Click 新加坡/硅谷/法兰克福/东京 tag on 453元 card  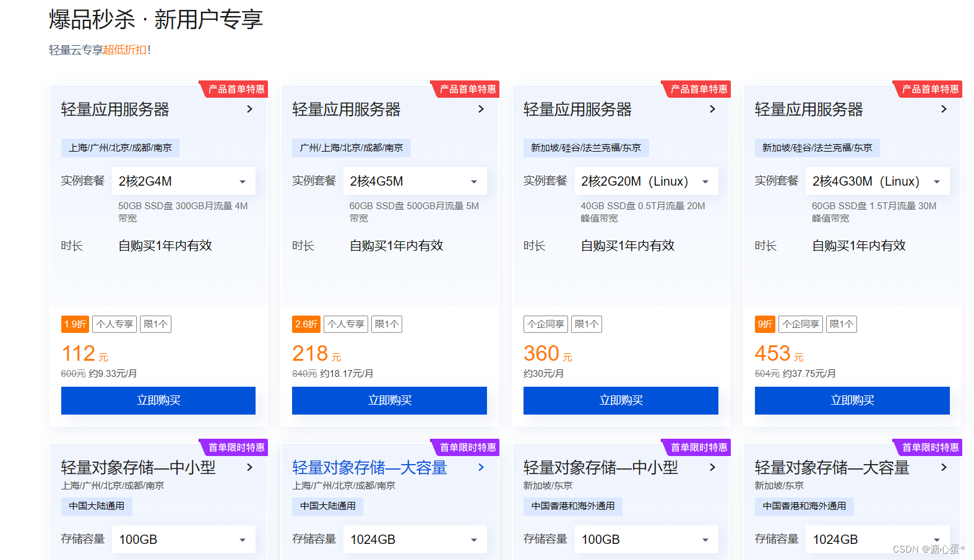tap(817, 148)
